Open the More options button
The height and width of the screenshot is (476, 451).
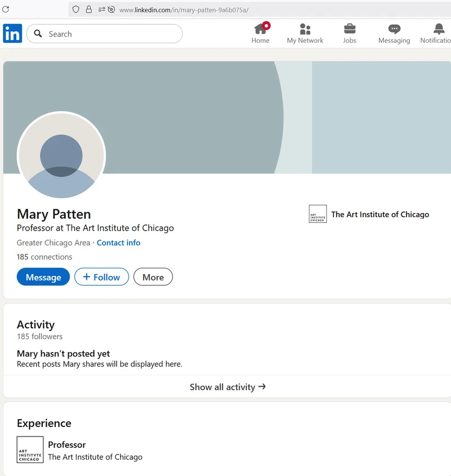[x=153, y=277]
